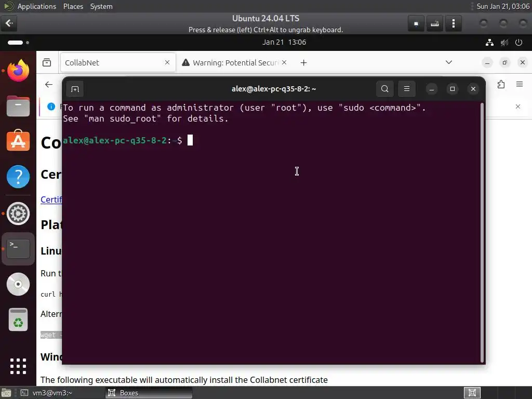Screen dimensions: 532x399
Task: Open the host Places menu
Action: (73, 6)
